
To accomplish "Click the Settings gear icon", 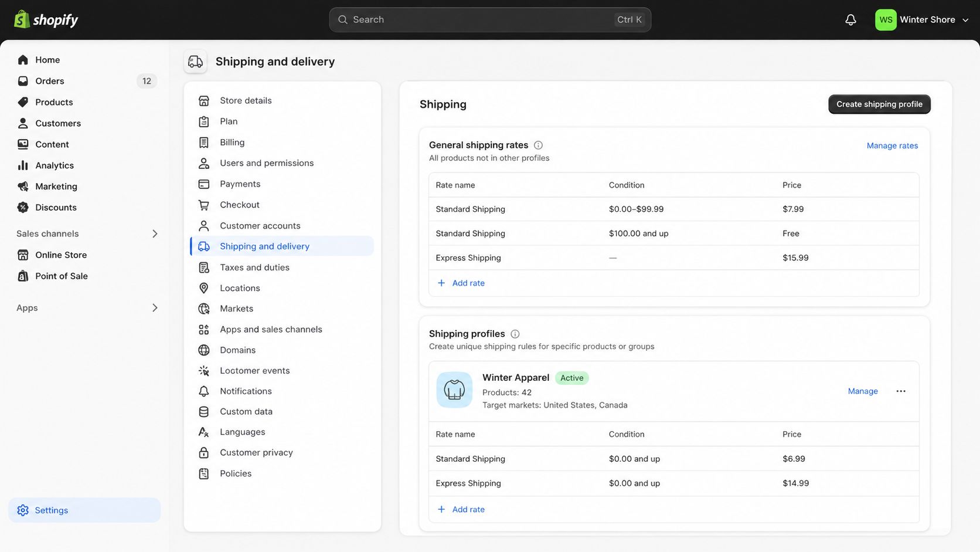I will click(x=23, y=510).
